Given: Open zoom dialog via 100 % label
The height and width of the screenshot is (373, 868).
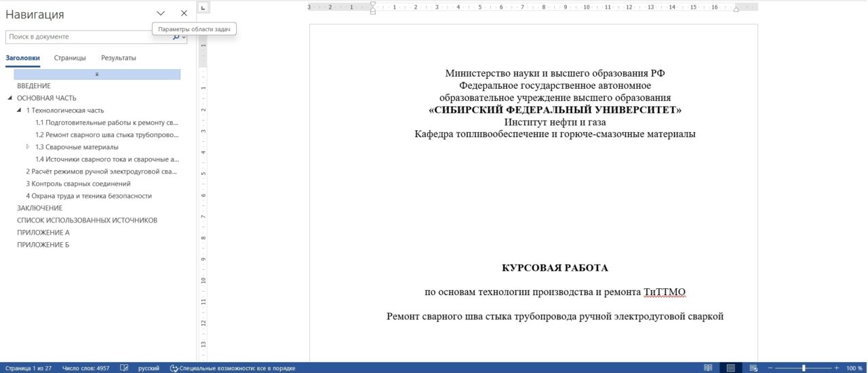Looking at the screenshot, I should coord(854,368).
